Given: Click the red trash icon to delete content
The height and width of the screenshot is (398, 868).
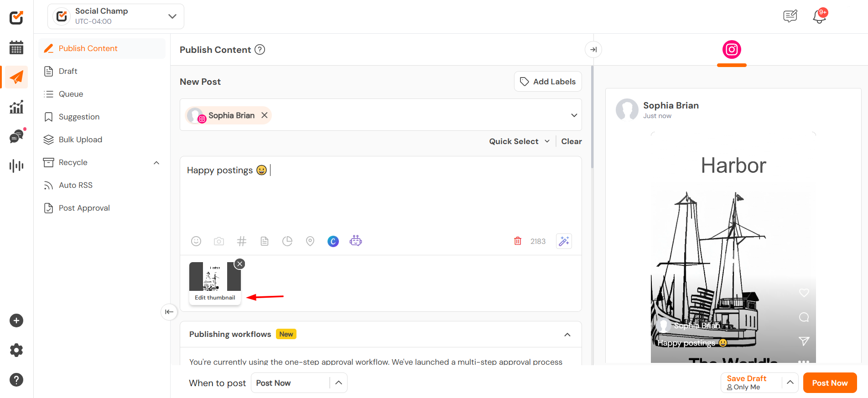Looking at the screenshot, I should point(518,241).
